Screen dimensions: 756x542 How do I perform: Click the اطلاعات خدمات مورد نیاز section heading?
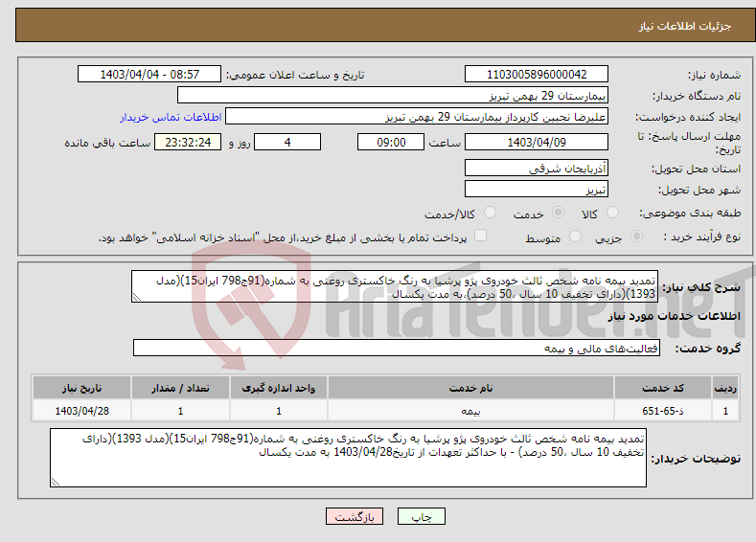click(674, 316)
